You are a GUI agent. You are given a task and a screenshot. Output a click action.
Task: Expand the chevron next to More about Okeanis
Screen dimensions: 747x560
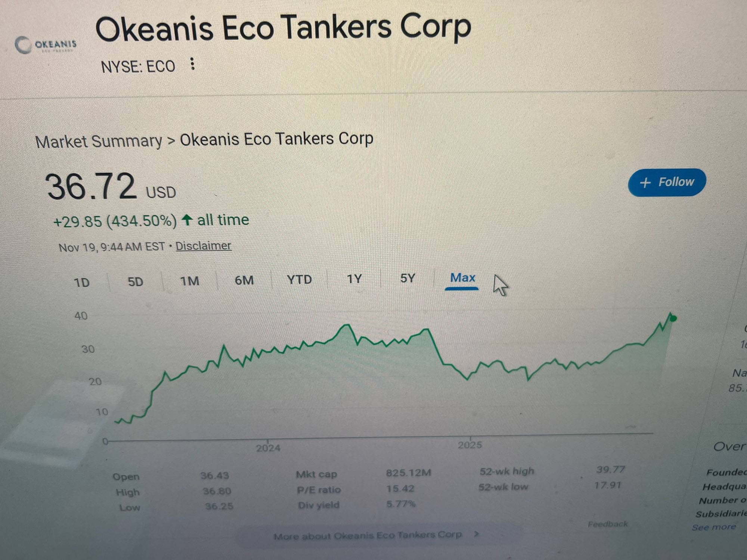point(476,534)
